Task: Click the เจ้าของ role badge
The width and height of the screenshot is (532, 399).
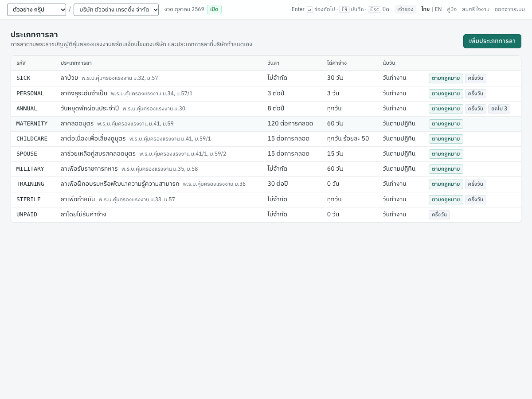Action: pos(405,9)
